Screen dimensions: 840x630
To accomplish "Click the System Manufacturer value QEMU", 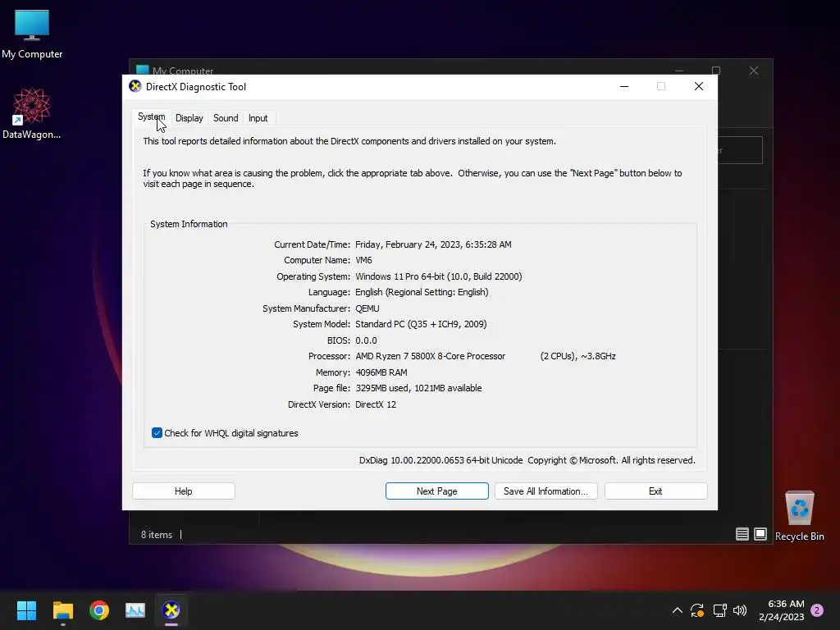I will point(367,308).
